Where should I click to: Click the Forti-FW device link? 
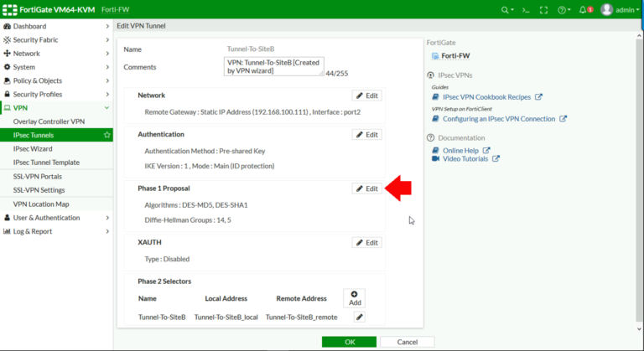click(x=455, y=56)
